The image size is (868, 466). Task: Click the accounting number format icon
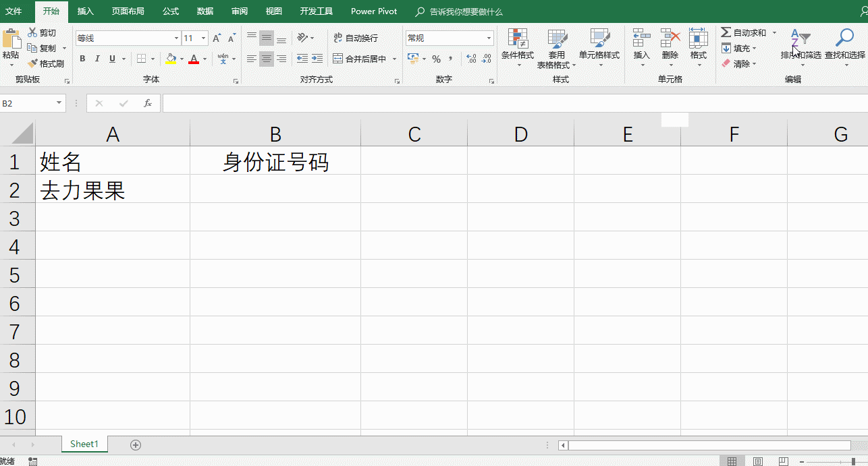(413, 59)
